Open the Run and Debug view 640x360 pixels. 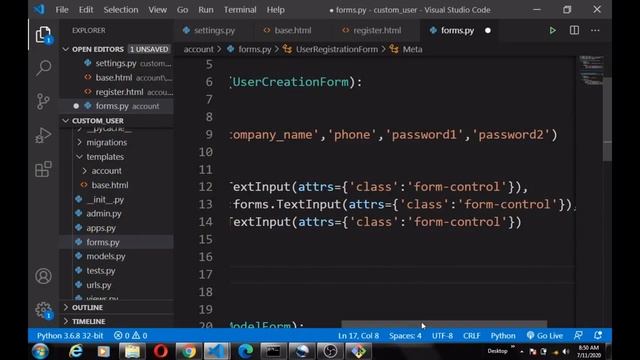coord(43,136)
